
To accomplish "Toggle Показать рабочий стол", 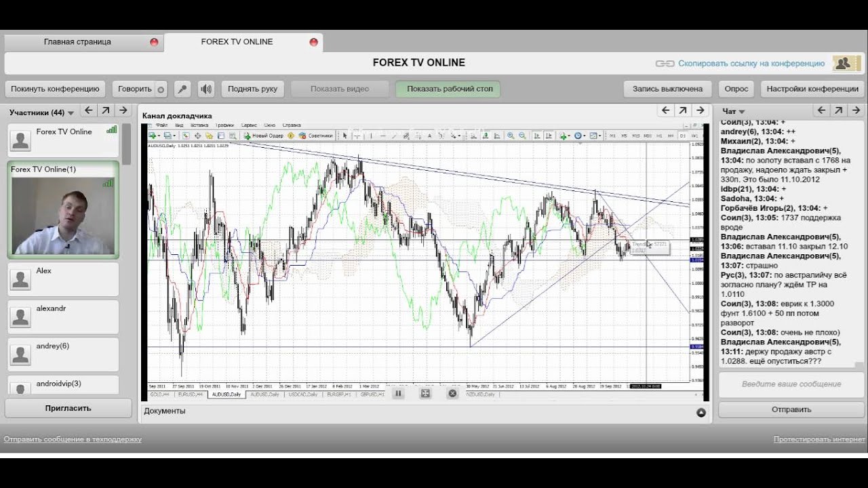I will (448, 89).
